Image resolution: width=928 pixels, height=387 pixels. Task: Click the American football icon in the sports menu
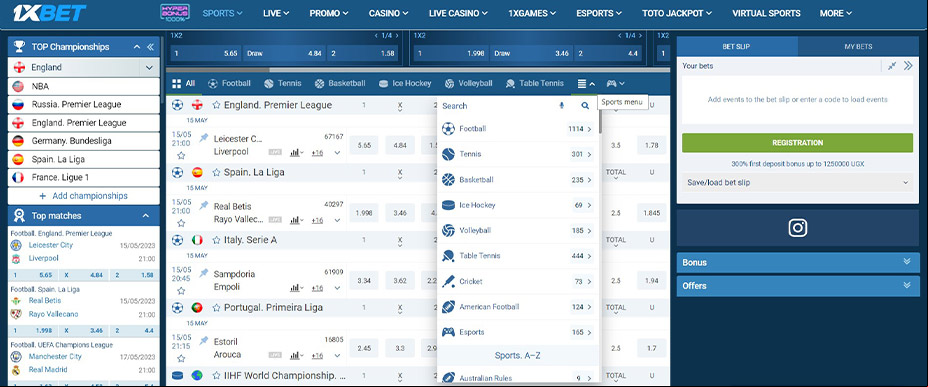[448, 307]
